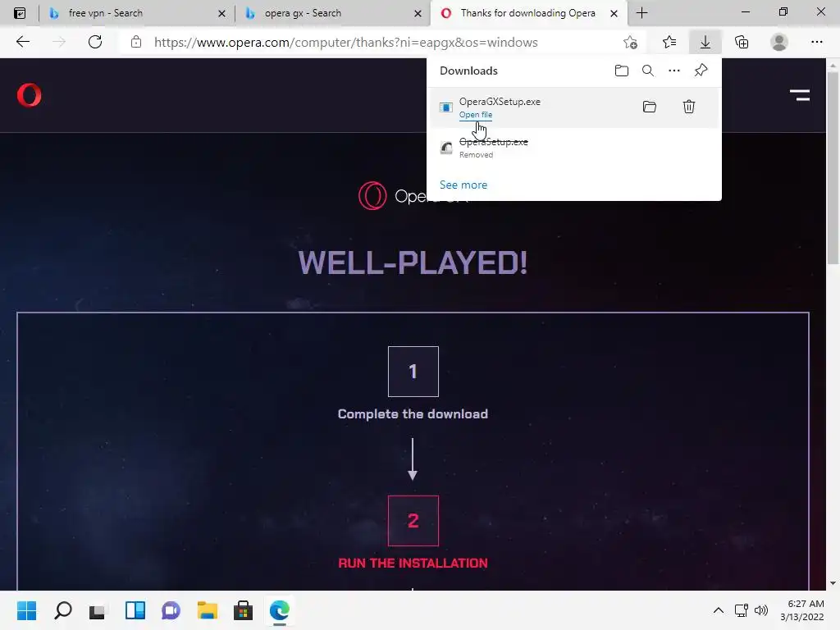Click the Edge taskbar icon
840x630 pixels.
click(x=280, y=610)
